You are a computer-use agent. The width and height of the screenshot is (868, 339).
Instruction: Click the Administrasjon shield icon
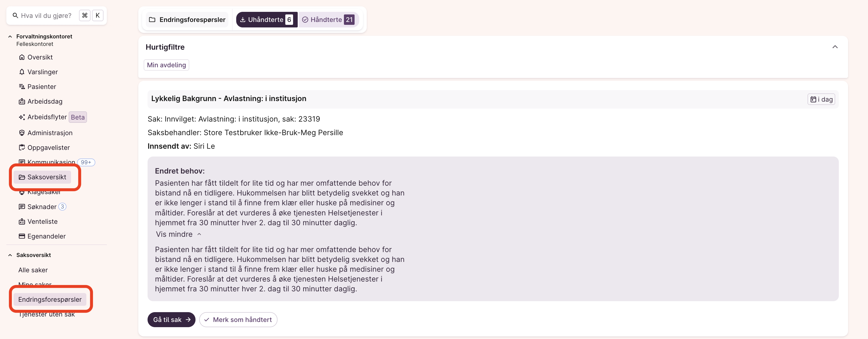pos(22,133)
